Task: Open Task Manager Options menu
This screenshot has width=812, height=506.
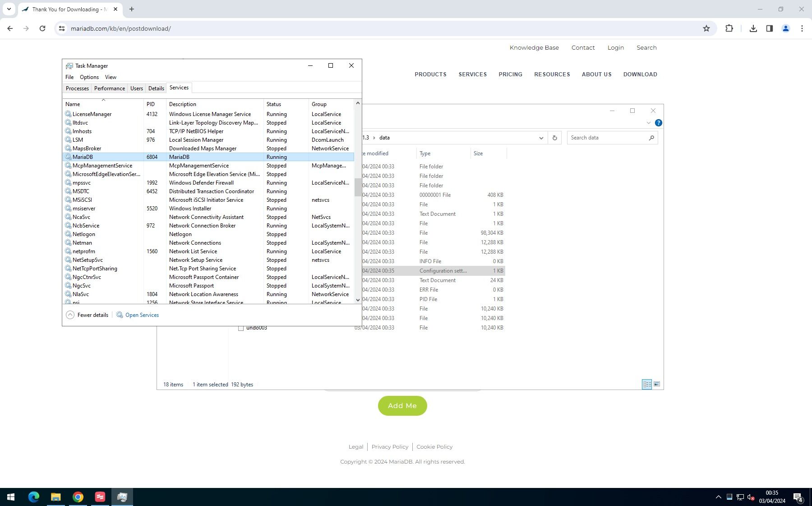Action: tap(89, 77)
